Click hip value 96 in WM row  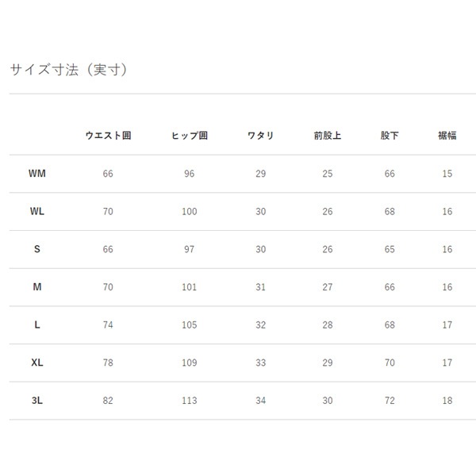189,174
